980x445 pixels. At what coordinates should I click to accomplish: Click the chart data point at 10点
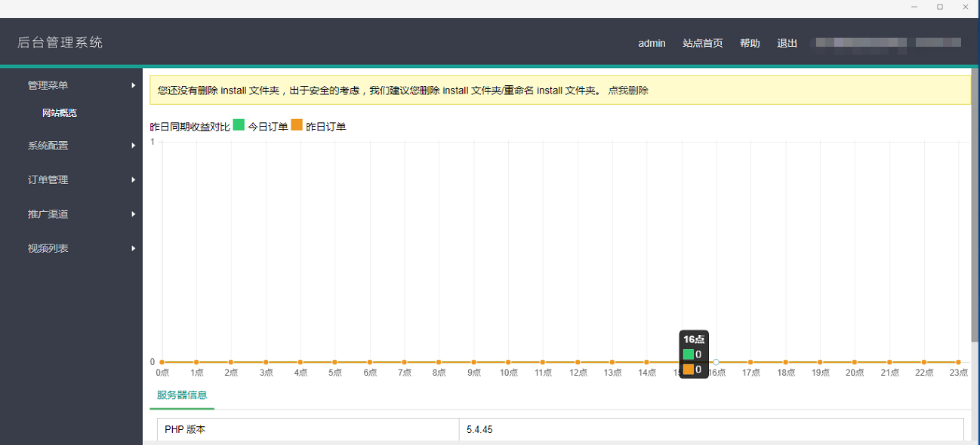pos(508,362)
